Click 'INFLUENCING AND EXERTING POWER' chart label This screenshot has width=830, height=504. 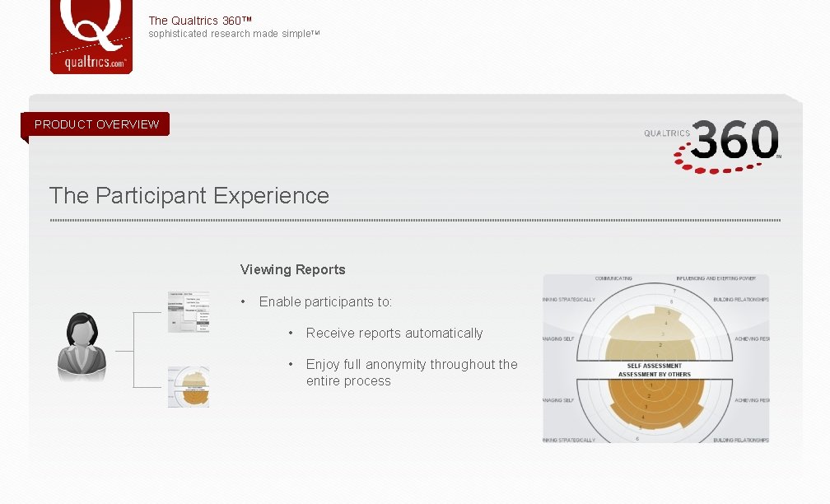point(716,278)
